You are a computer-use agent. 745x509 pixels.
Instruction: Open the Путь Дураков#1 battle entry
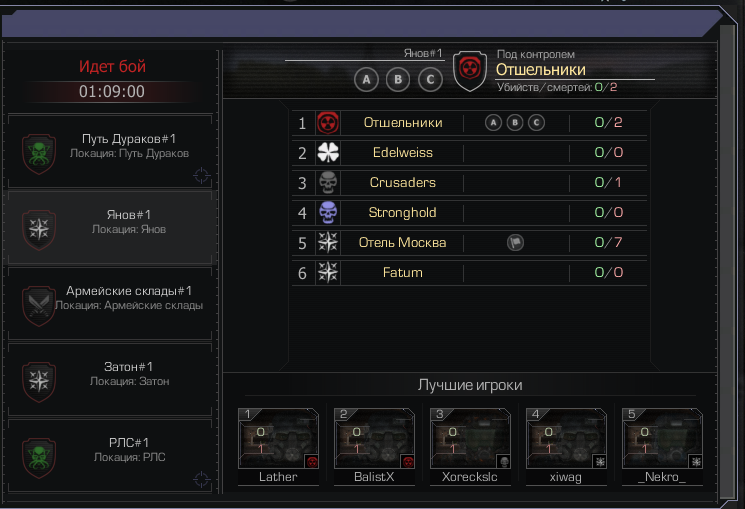pos(110,152)
